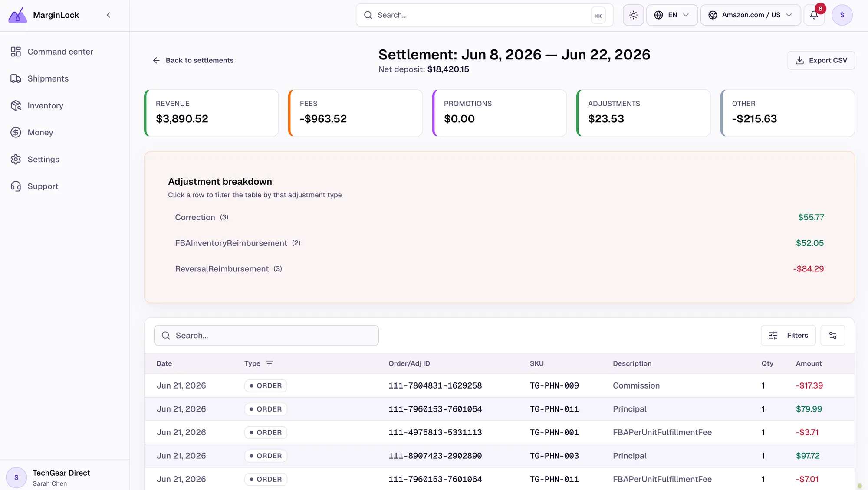Viewport: 868px width, 490px height.
Task: Open Support from sidebar
Action: coord(65,186)
